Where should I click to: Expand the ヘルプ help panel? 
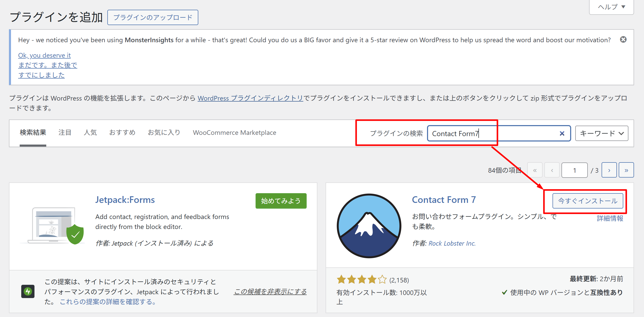click(611, 7)
